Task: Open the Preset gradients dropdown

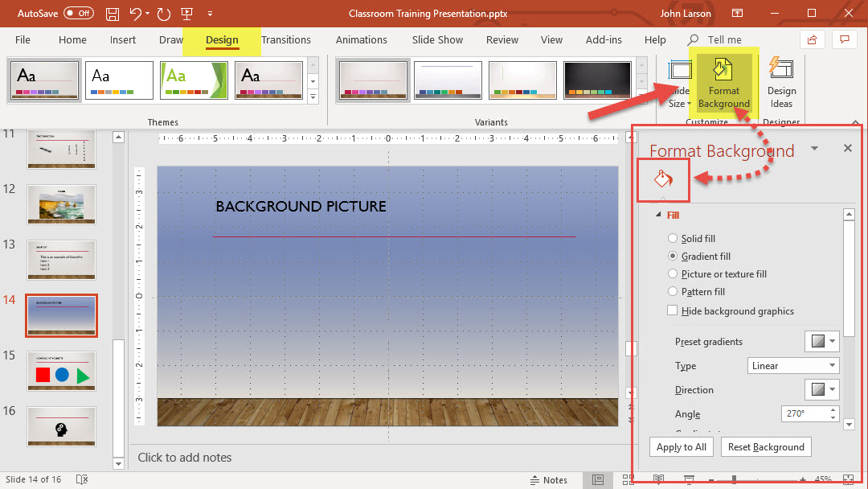Action: coord(821,341)
